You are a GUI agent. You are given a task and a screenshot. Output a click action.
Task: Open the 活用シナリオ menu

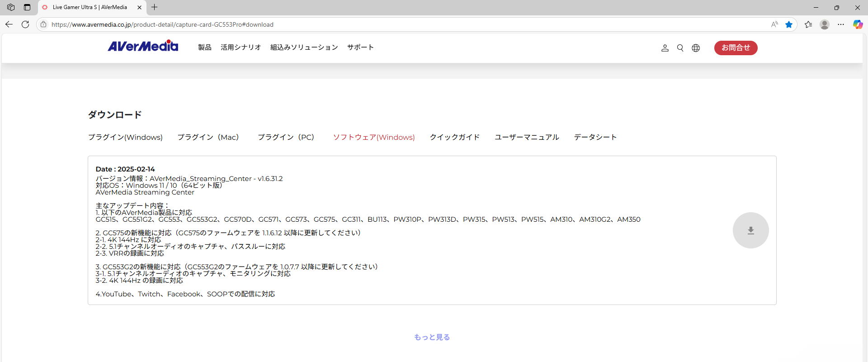241,48
